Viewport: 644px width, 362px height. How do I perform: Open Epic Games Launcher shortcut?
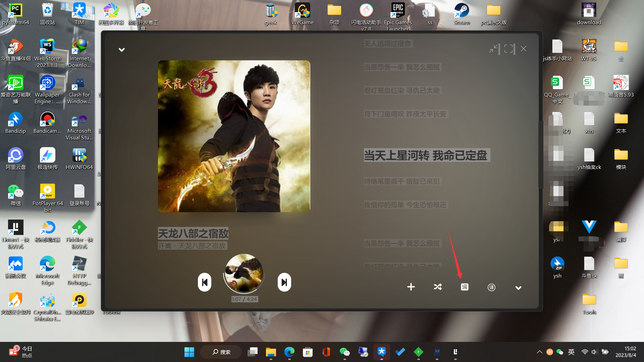pyautogui.click(x=398, y=17)
